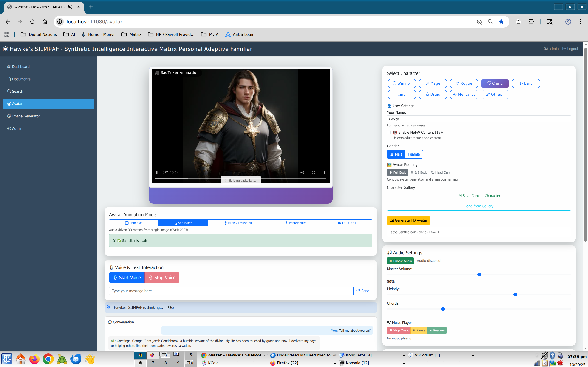
Task: Reload the page with refresh icon
Action: pos(32,22)
